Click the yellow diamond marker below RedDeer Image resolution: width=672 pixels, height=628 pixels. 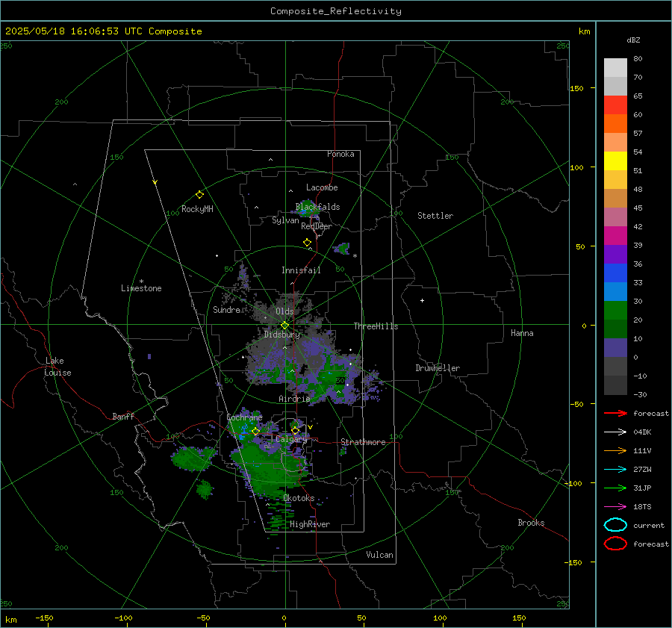pos(307,243)
